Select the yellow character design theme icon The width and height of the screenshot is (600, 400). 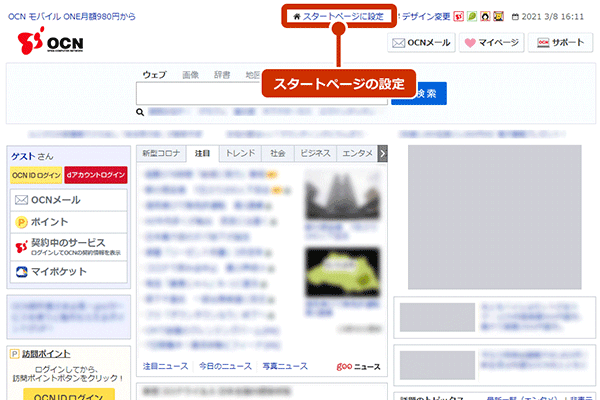pyautogui.click(x=498, y=16)
